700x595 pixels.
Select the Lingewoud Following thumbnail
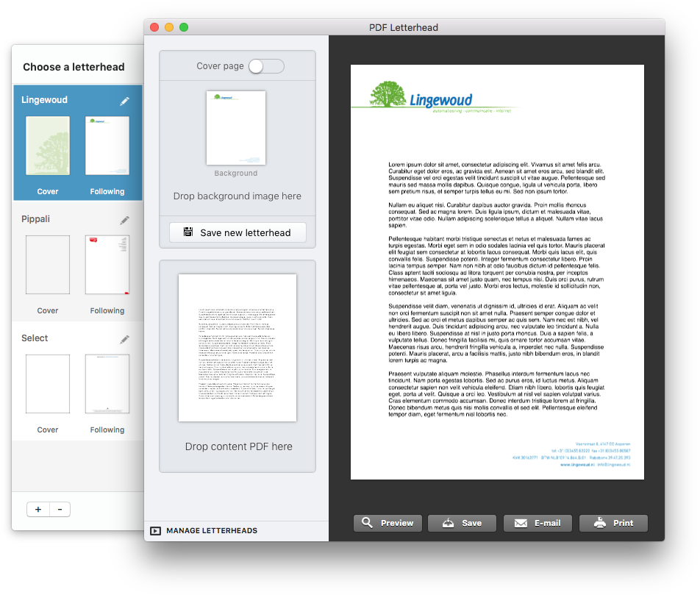coord(107,146)
